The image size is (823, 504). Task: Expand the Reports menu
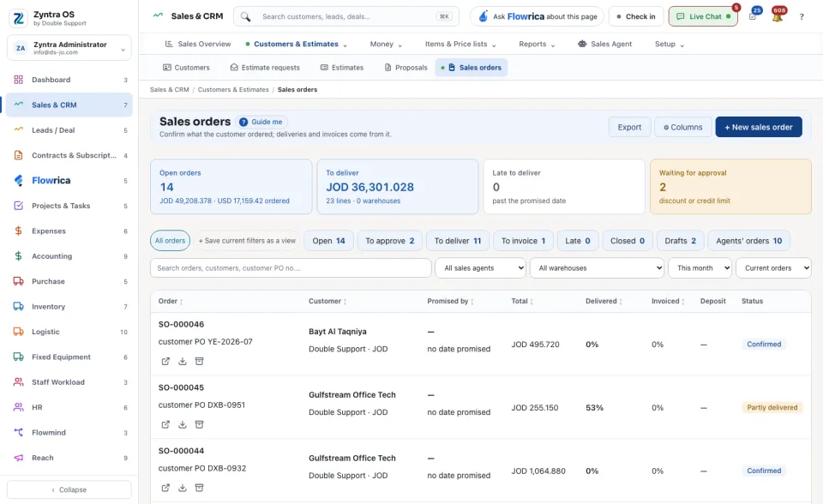537,44
